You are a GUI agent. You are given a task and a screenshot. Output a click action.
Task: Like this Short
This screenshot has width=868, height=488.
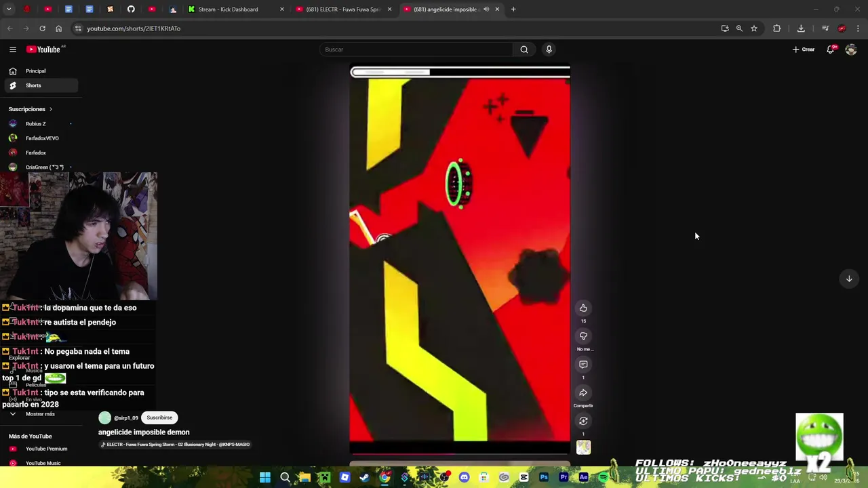click(x=583, y=308)
